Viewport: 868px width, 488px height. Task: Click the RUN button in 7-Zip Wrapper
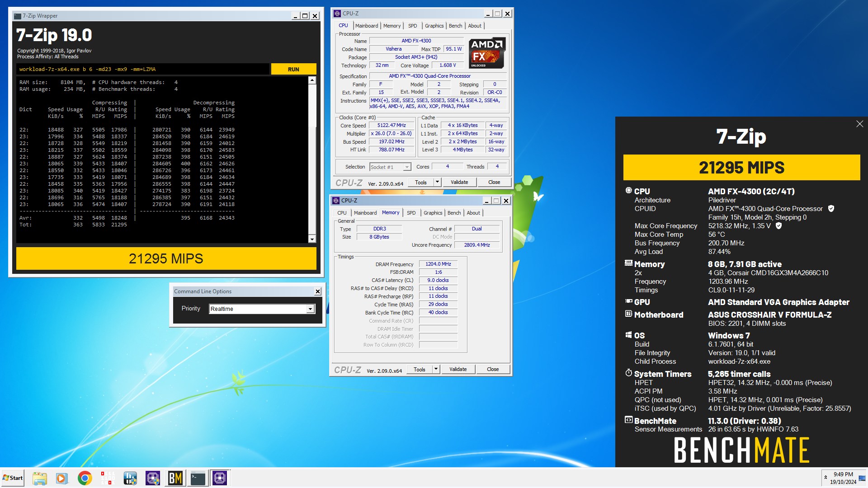(x=293, y=69)
